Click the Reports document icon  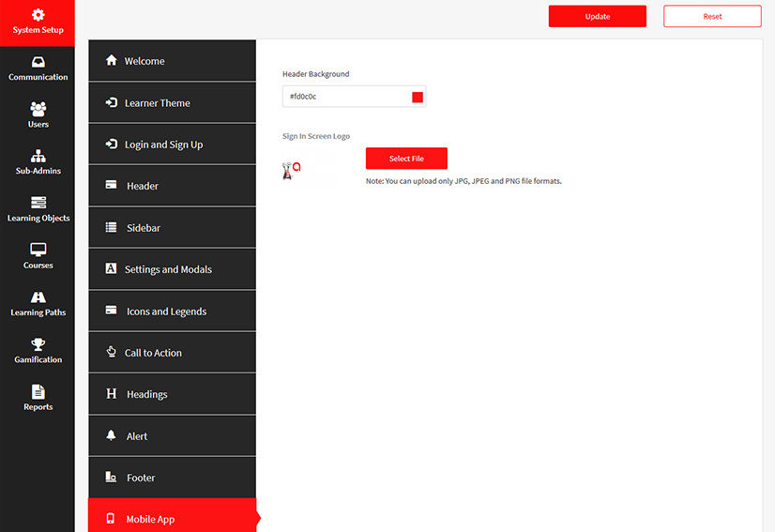pos(38,391)
